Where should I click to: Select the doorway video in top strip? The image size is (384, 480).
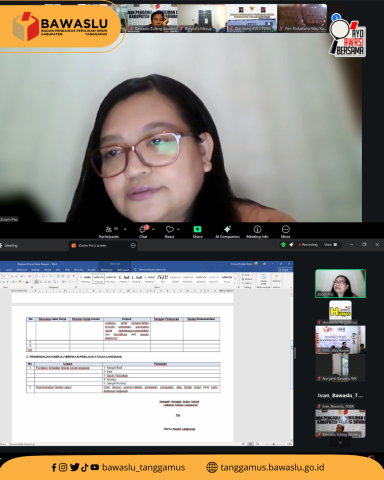click(202, 18)
